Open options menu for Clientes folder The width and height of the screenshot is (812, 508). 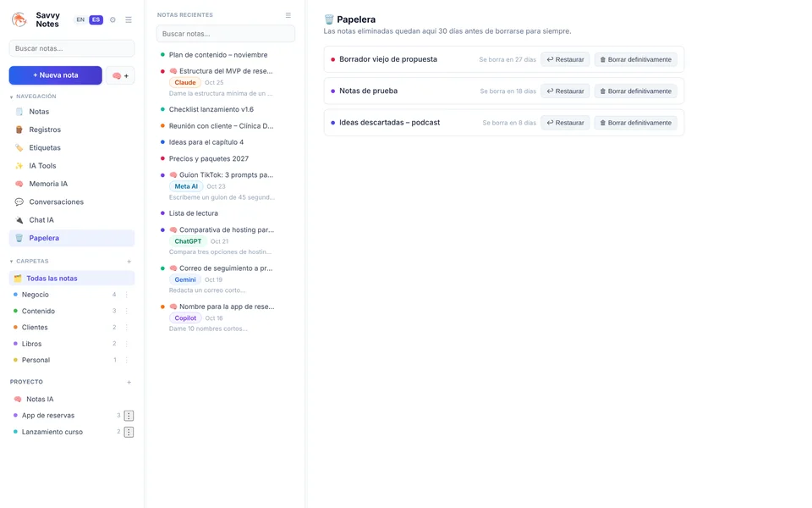127,327
